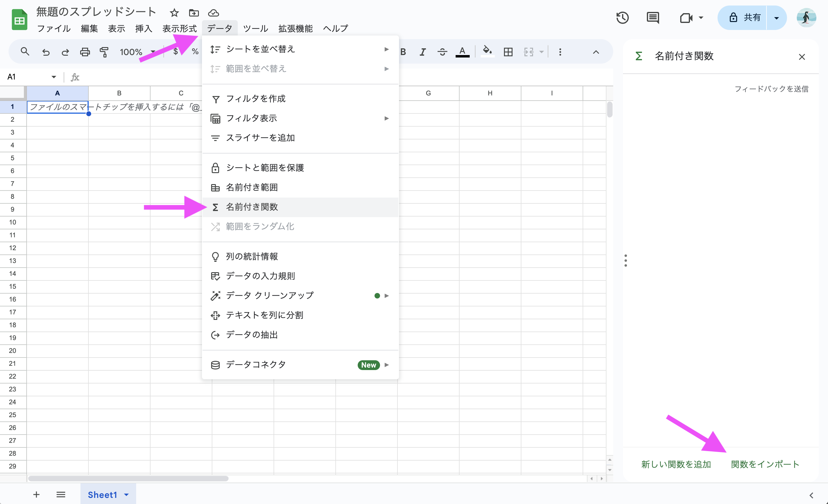
Task: Open the comments icon
Action: click(x=653, y=17)
